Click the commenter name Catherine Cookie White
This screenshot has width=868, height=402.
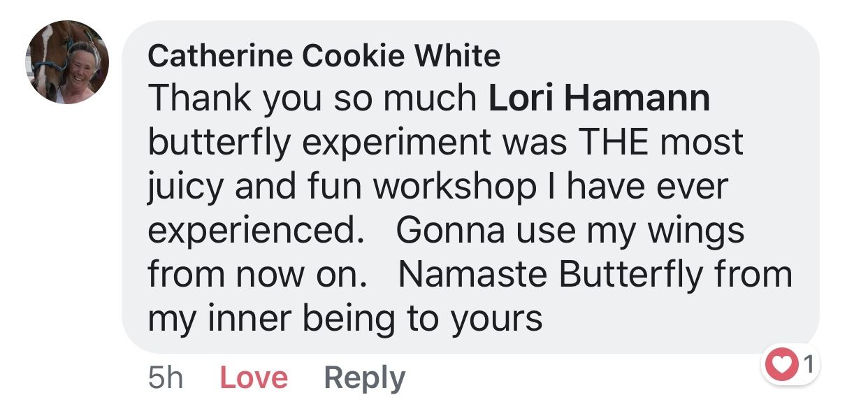(x=324, y=56)
